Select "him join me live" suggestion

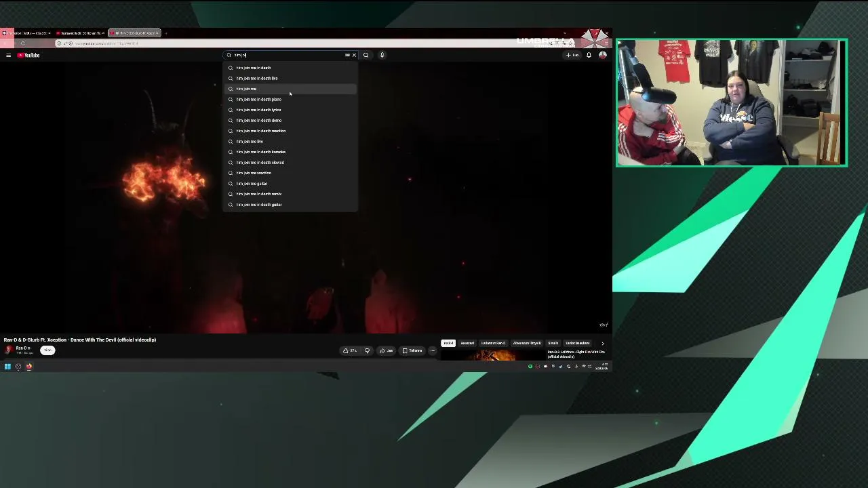point(290,141)
